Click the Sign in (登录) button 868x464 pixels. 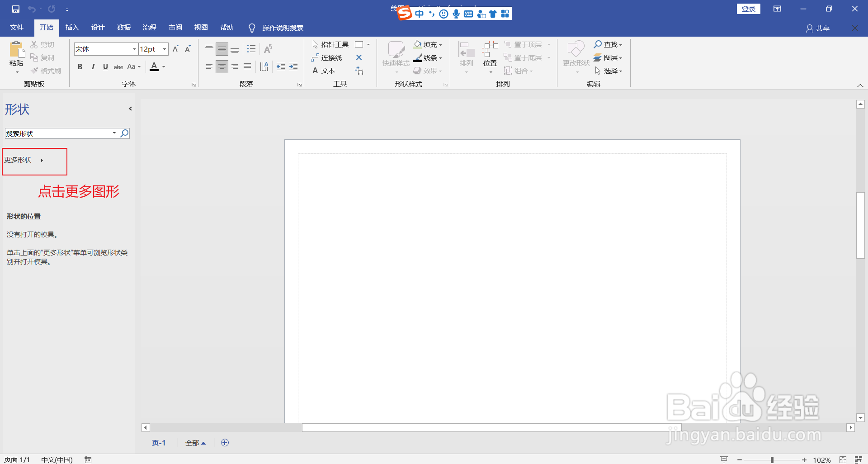point(749,9)
